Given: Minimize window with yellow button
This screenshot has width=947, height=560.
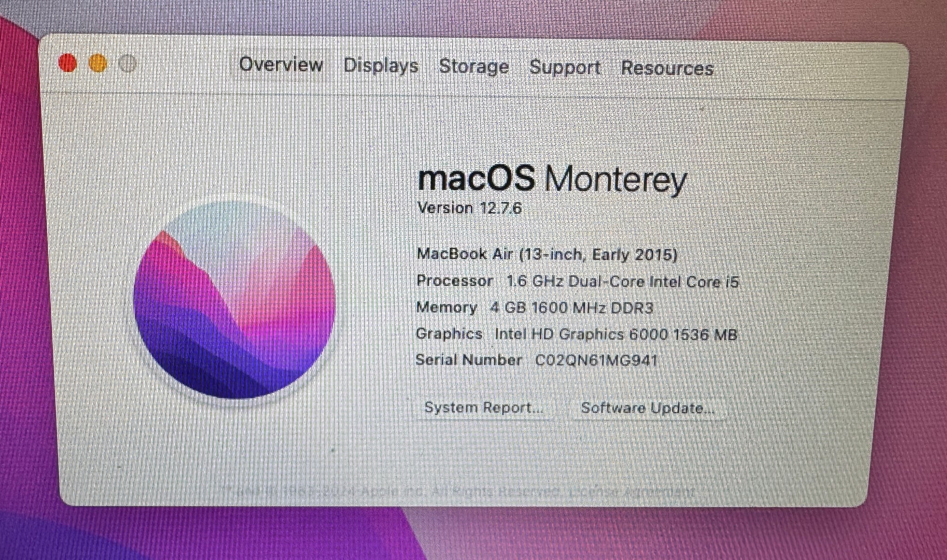Looking at the screenshot, I should pyautogui.click(x=98, y=63).
